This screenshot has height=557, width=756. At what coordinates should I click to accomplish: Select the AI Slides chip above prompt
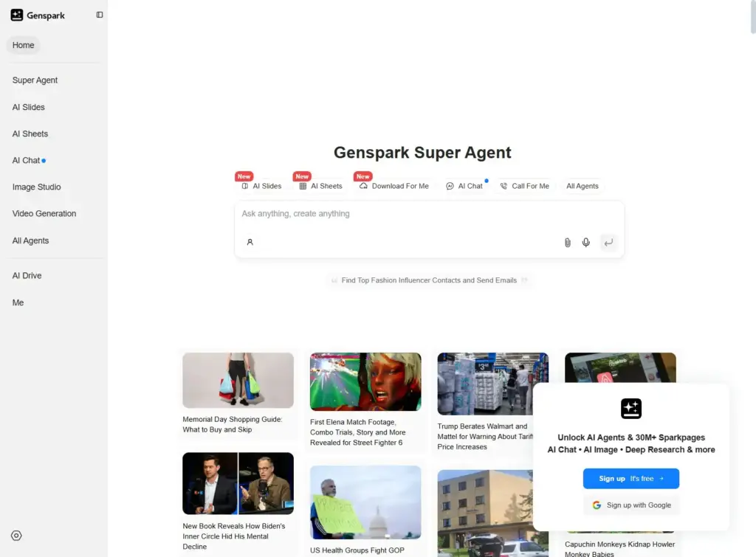pyautogui.click(x=261, y=186)
